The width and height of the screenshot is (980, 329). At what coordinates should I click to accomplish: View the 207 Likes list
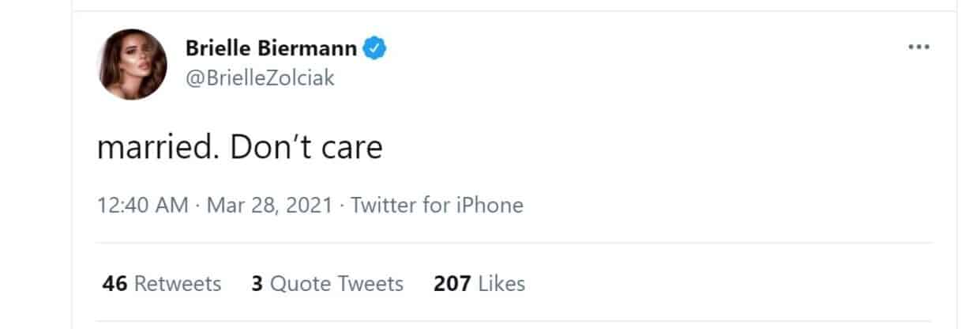click(479, 283)
